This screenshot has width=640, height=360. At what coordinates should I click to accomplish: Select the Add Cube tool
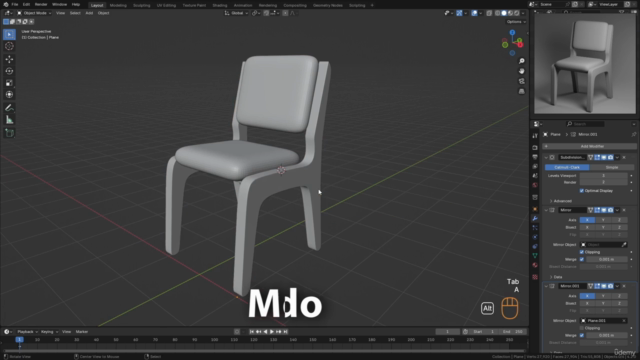click(x=9, y=133)
